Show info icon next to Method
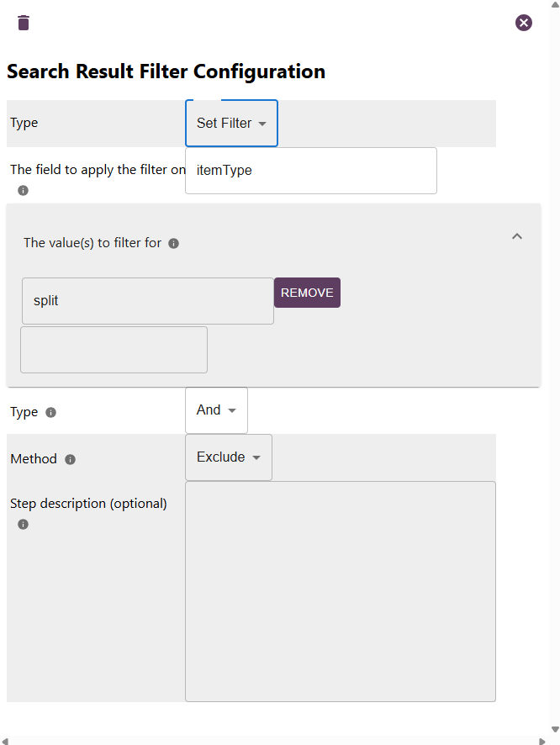560x745 pixels. pos(71,460)
